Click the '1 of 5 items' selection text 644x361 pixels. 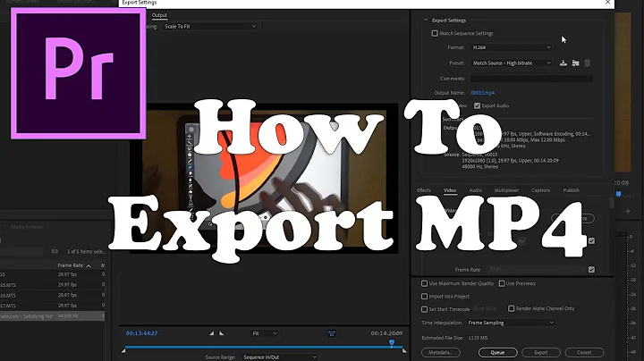tap(86, 251)
